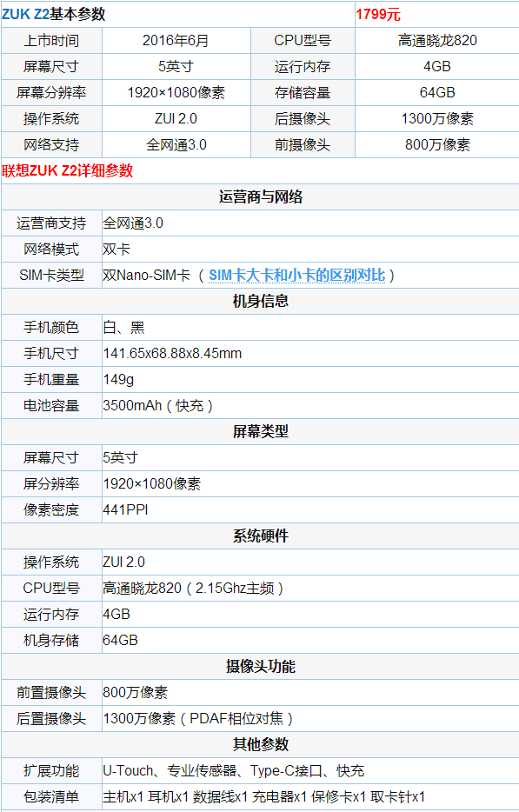
Task: Click the 电池容量 label
Action: (x=51, y=405)
